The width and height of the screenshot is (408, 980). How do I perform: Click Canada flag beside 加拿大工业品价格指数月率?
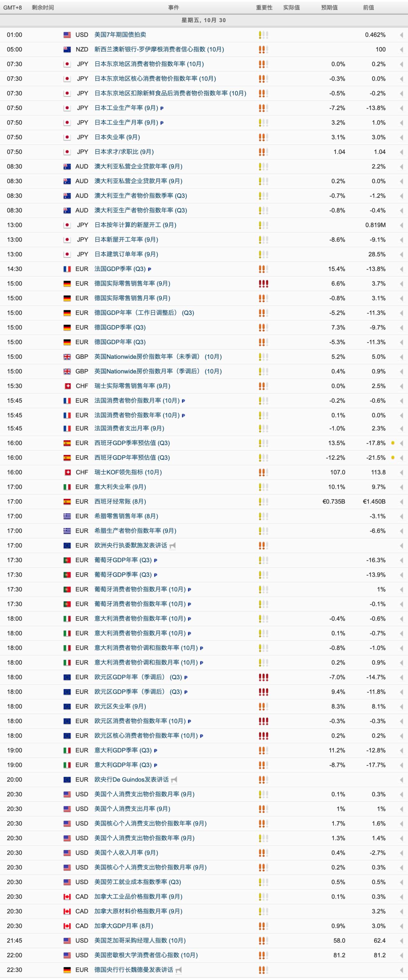67,897
